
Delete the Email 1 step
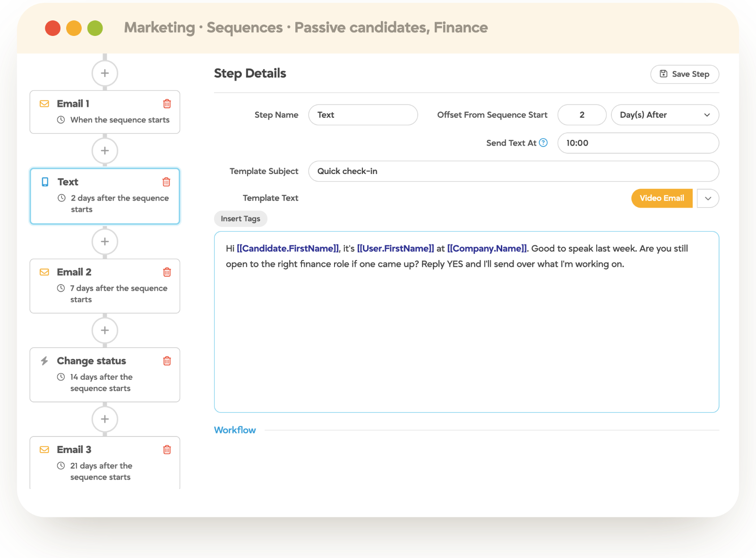pos(167,104)
